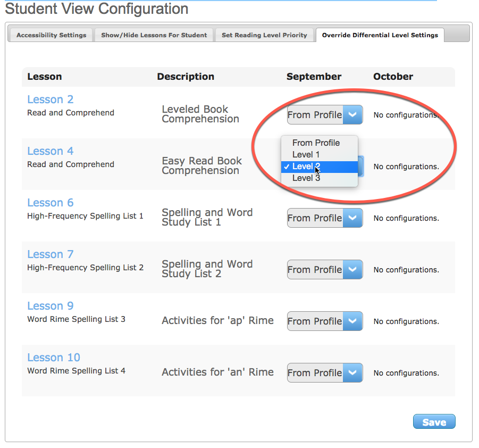479x448 pixels.
Task: Open the Lesson 7 link
Action: (51, 254)
